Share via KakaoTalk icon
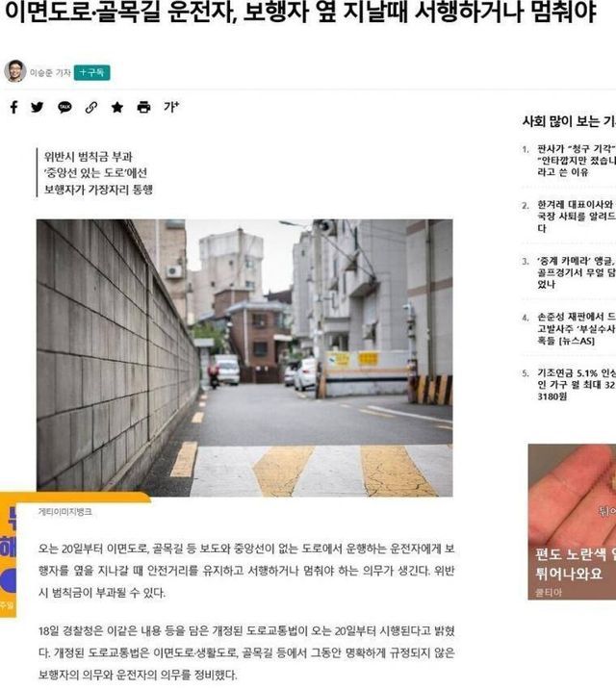Image resolution: width=616 pixels, height=690 pixels. pos(64,107)
